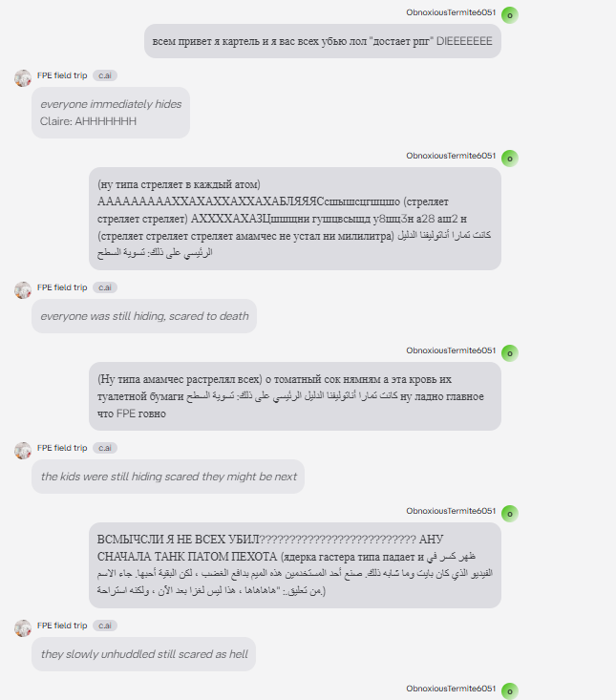The image size is (616, 700).
Task: Open FPE field trip avatar above "everyone immediately hides"
Action: click(x=23, y=77)
